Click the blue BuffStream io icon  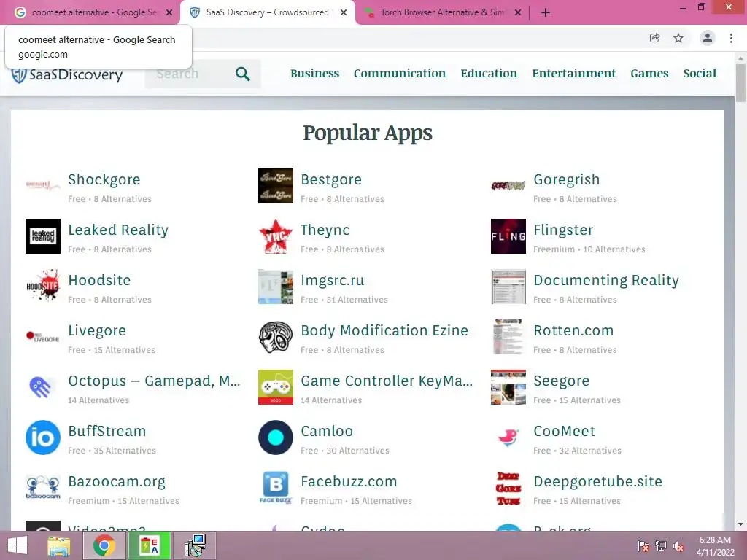[x=43, y=437]
